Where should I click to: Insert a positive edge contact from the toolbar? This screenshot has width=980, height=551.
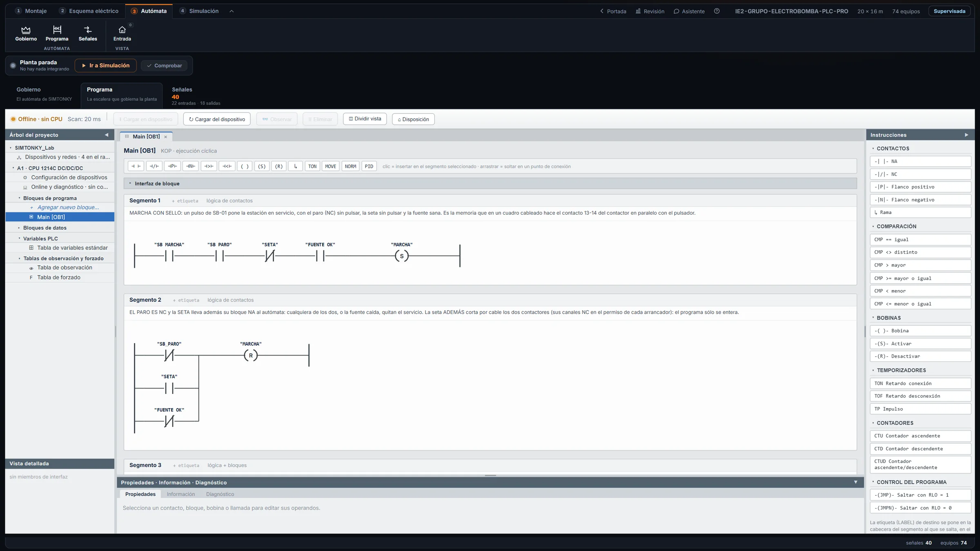pyautogui.click(x=172, y=166)
